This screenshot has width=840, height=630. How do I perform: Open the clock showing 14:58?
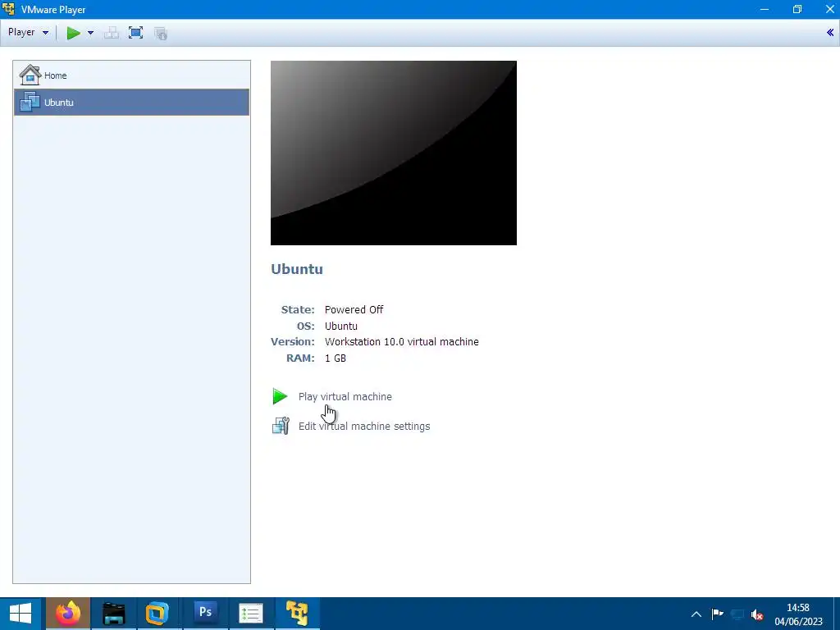pyautogui.click(x=798, y=614)
